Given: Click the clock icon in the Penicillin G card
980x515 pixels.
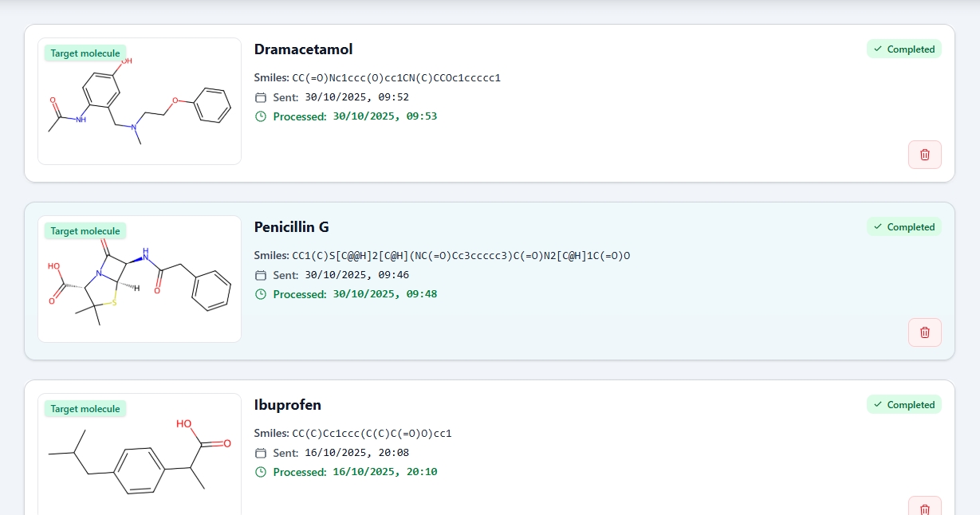Looking at the screenshot, I should (260, 294).
